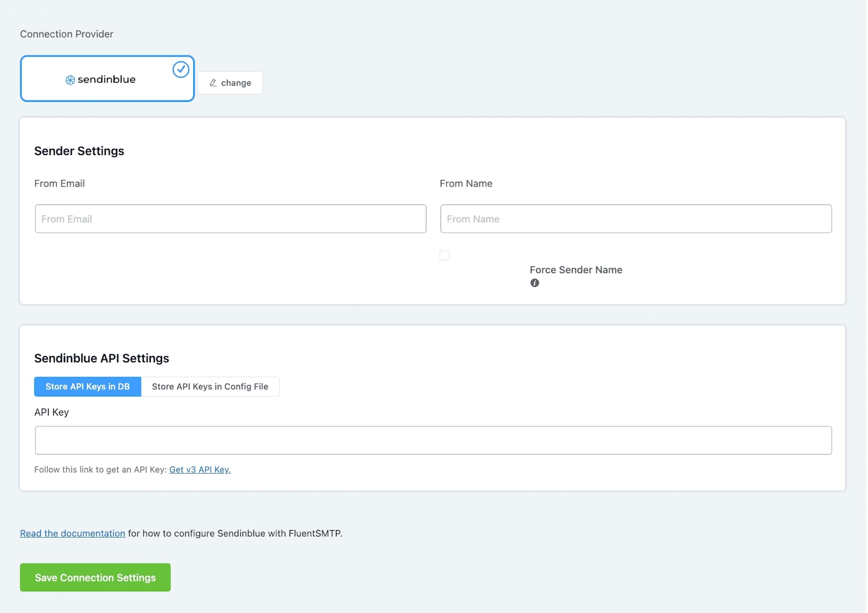
Task: Select the Sendinblue provider card
Action: point(107,79)
